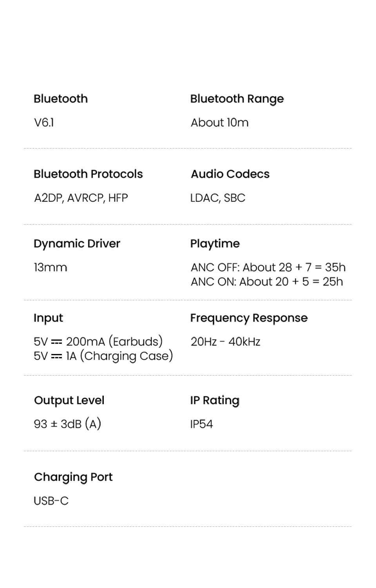Screen dimensions: 376x588
Task: Select the Bluetooth Range heading
Action: click(x=237, y=99)
